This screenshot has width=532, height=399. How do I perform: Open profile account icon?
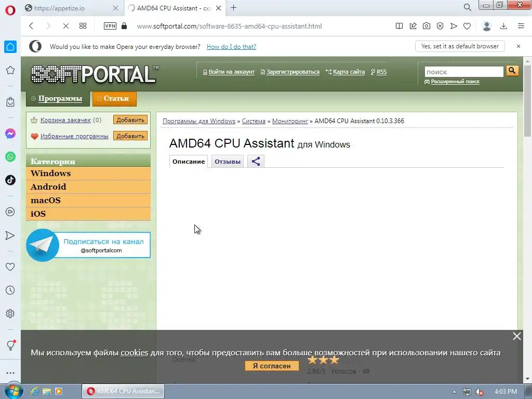(x=487, y=26)
